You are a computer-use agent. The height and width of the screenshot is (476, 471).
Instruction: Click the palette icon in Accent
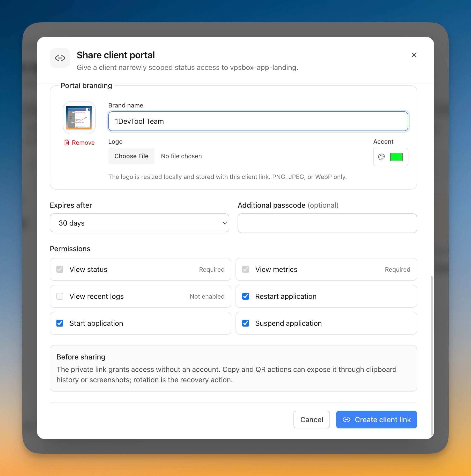(381, 157)
